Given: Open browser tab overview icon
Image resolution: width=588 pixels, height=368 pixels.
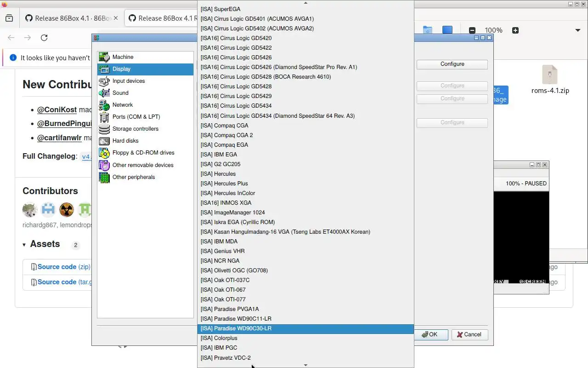Looking at the screenshot, I should [x=9, y=18].
